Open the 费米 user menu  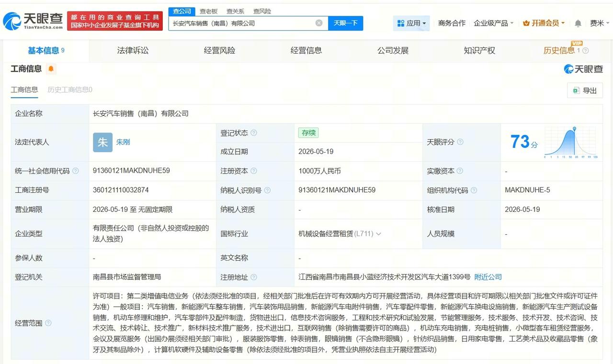tap(600, 23)
